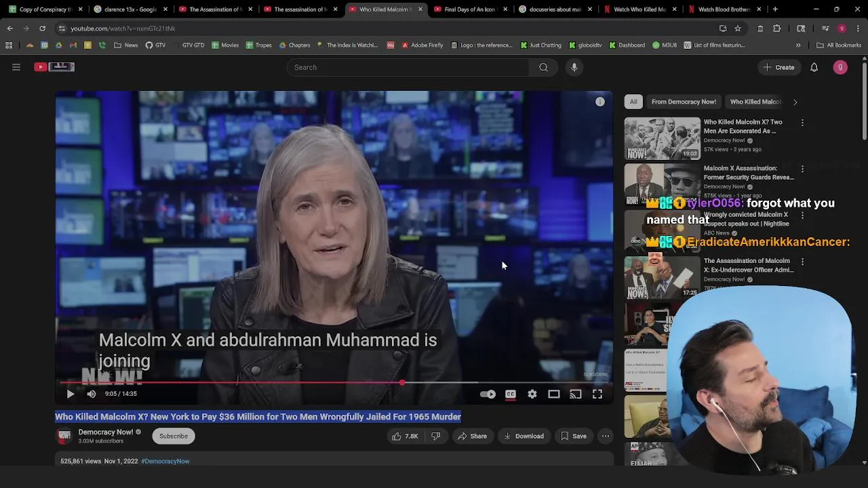
Task: Enter fullscreen mode
Action: 597,394
